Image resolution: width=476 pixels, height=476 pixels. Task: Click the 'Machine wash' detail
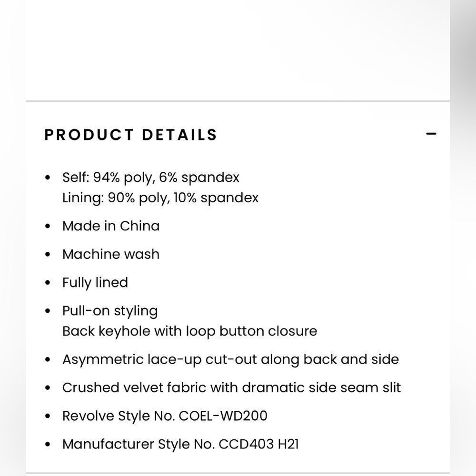coord(111,254)
